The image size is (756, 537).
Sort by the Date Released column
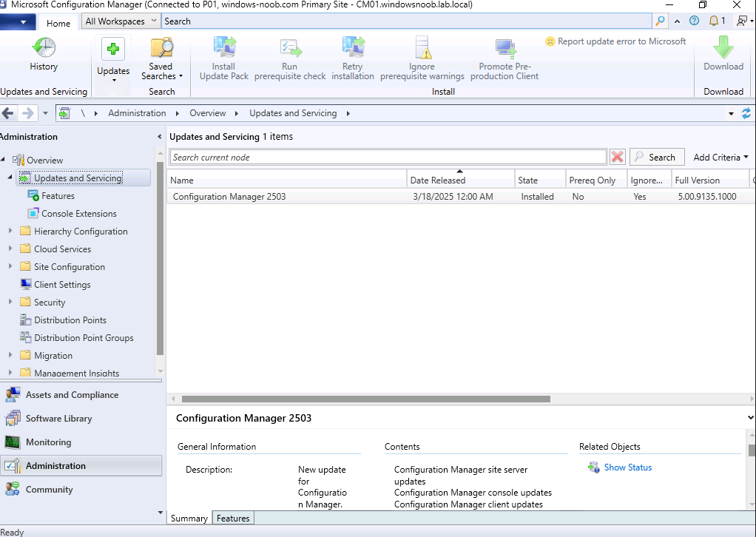click(x=461, y=180)
